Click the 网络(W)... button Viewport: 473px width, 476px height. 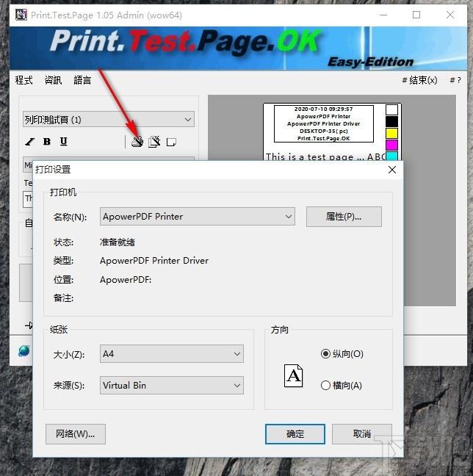76,434
